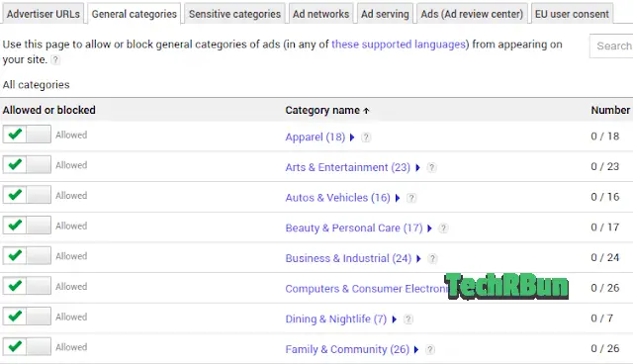Viewport: 633px width, 364px height.
Task: Open the Apparel (18) category link
Action: click(x=316, y=137)
